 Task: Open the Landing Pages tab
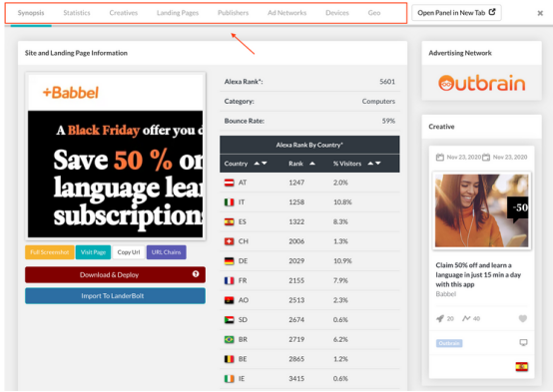pyautogui.click(x=178, y=13)
